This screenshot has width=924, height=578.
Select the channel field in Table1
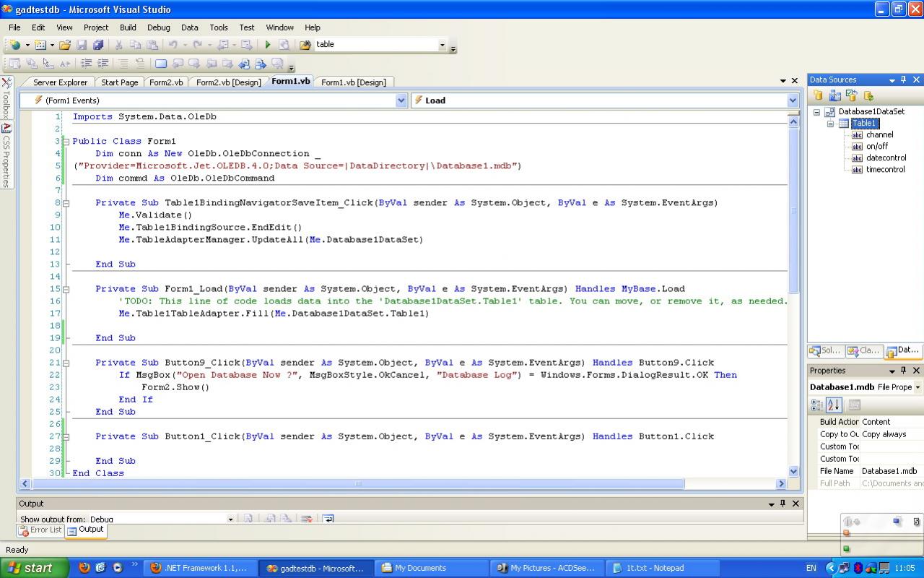879,134
